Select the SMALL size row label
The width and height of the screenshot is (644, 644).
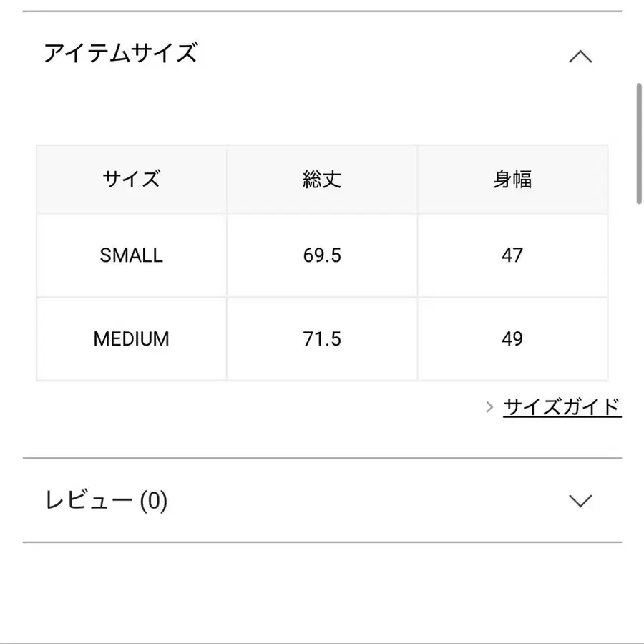[132, 255]
